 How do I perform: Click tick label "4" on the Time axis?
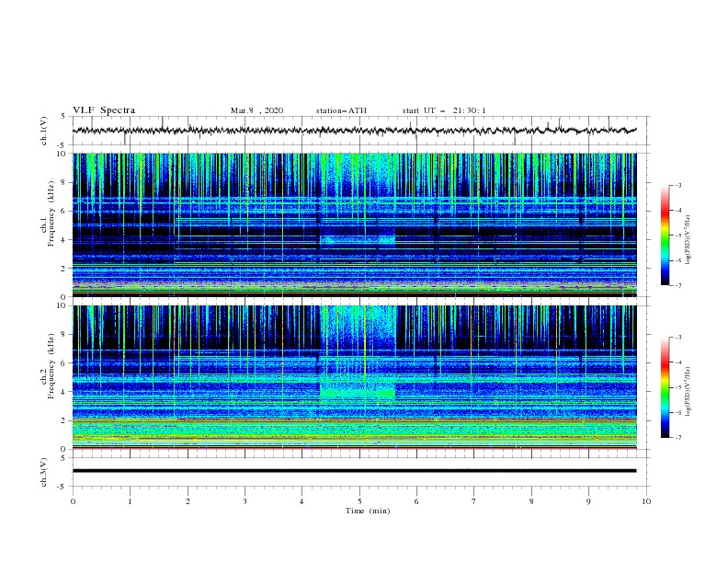tap(301, 501)
